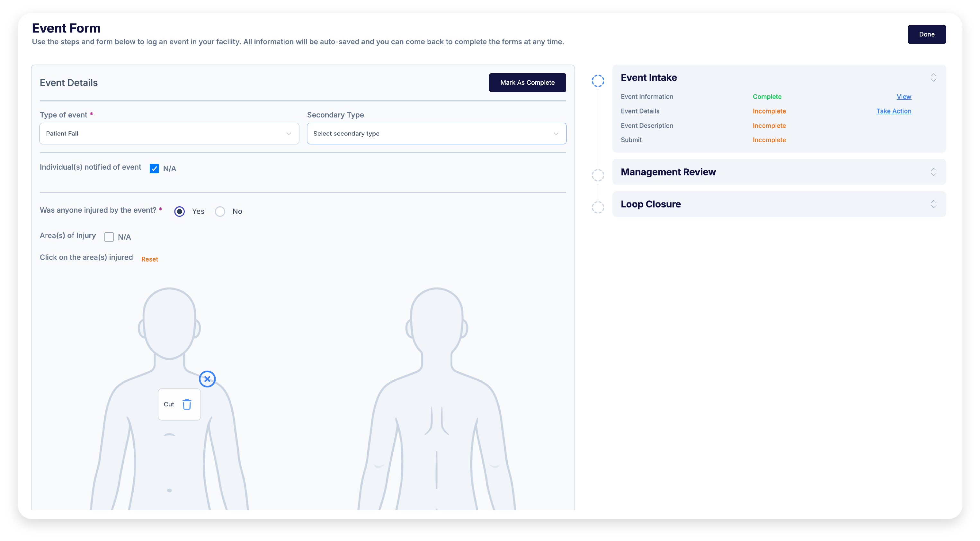This screenshot has width=980, height=541.
Task: Open the Type of event dropdown
Action: click(169, 133)
